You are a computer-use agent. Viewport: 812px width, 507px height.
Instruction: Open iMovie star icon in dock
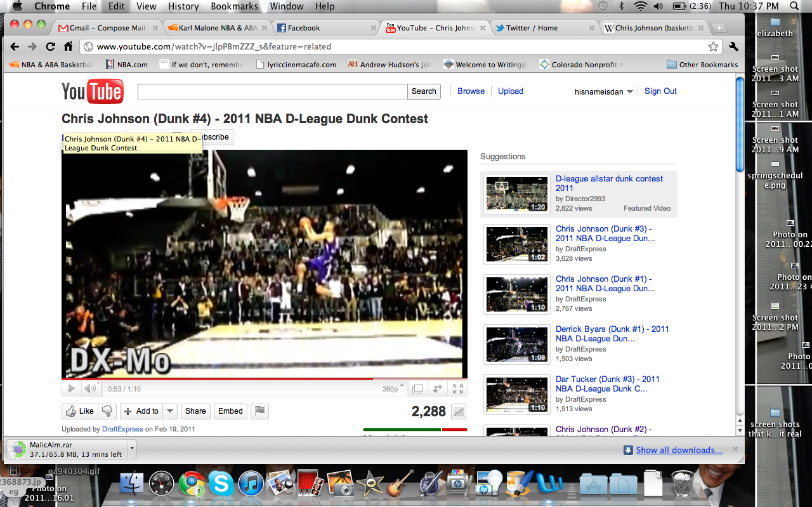point(370,484)
